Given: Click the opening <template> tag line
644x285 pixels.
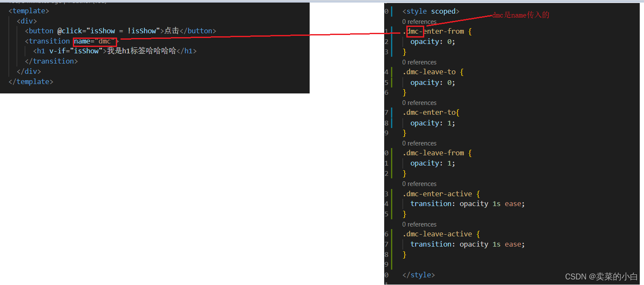Looking at the screenshot, I should click(29, 11).
